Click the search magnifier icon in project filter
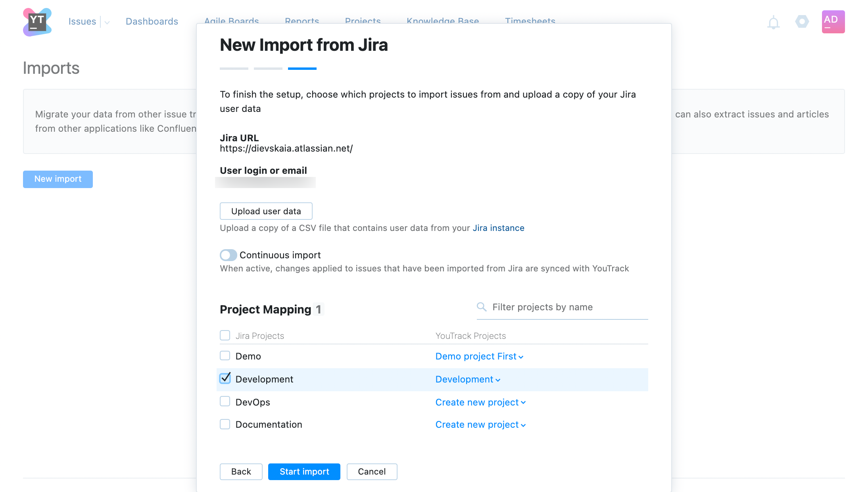Image resolution: width=868 pixels, height=492 pixels. [482, 307]
